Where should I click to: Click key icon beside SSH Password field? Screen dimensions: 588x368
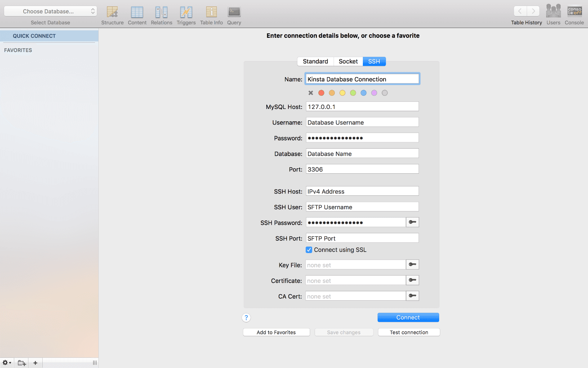pyautogui.click(x=412, y=222)
